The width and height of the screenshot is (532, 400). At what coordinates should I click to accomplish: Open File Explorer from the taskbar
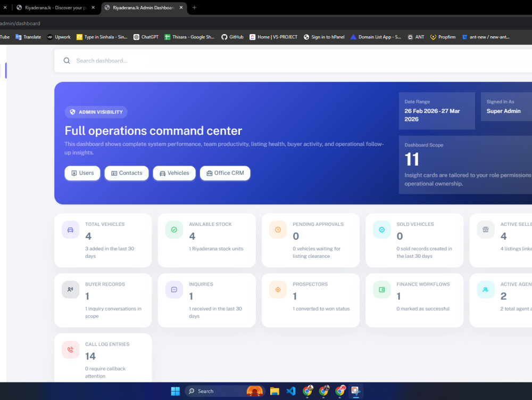275,391
